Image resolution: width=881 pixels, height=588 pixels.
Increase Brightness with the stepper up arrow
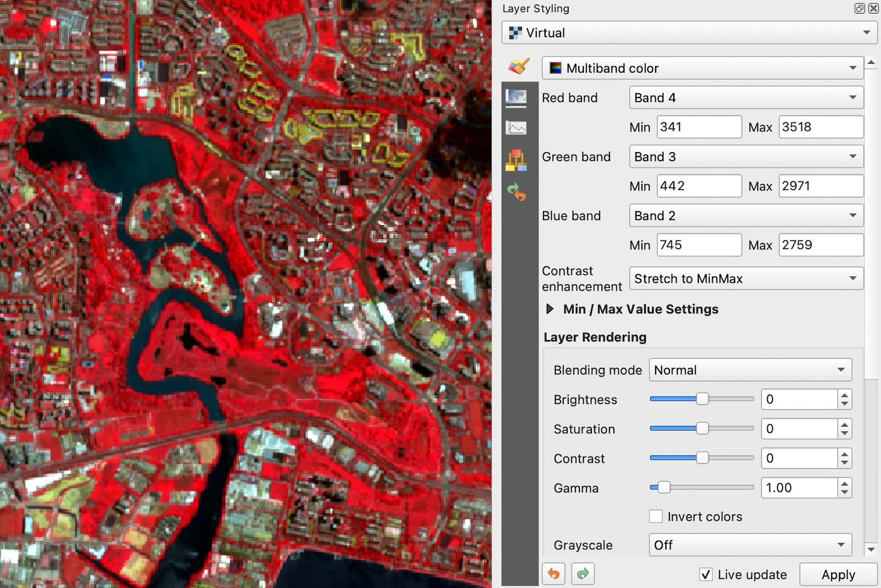click(x=845, y=395)
